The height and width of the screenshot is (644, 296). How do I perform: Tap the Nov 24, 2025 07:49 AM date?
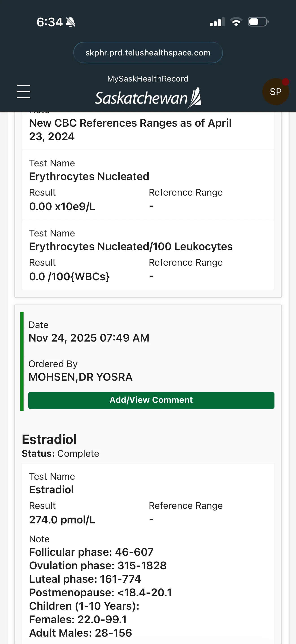coord(89,338)
